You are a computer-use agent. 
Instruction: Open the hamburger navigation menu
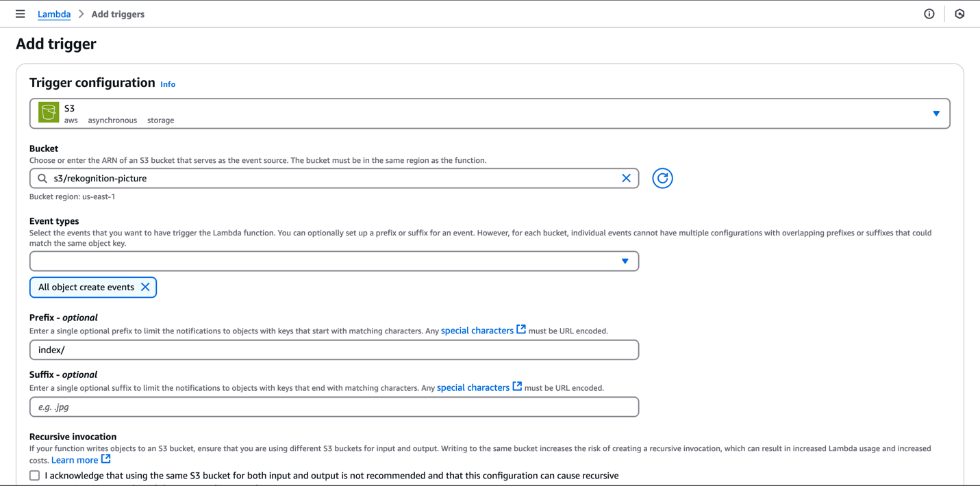(x=20, y=14)
